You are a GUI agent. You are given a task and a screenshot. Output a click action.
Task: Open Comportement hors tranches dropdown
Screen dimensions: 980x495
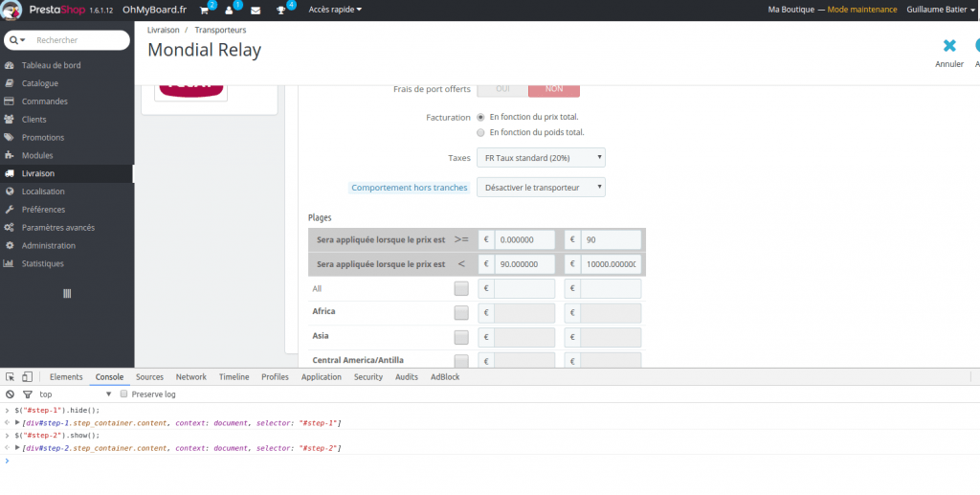coord(541,188)
